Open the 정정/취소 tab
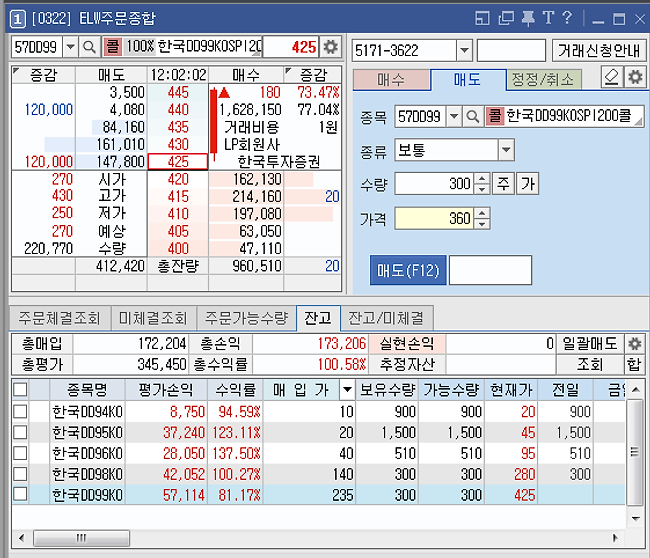 click(543, 80)
